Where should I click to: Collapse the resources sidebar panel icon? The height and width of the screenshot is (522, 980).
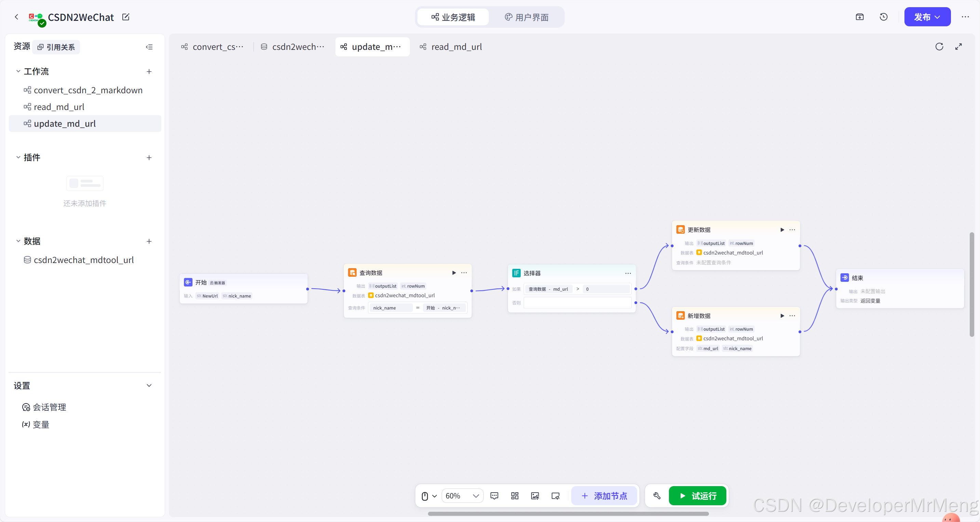tap(149, 47)
